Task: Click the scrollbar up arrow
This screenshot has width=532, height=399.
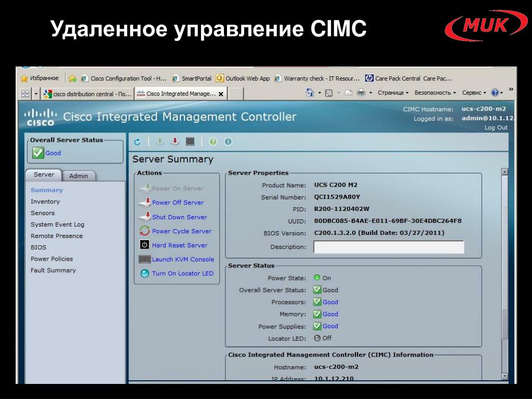Action: (505, 171)
